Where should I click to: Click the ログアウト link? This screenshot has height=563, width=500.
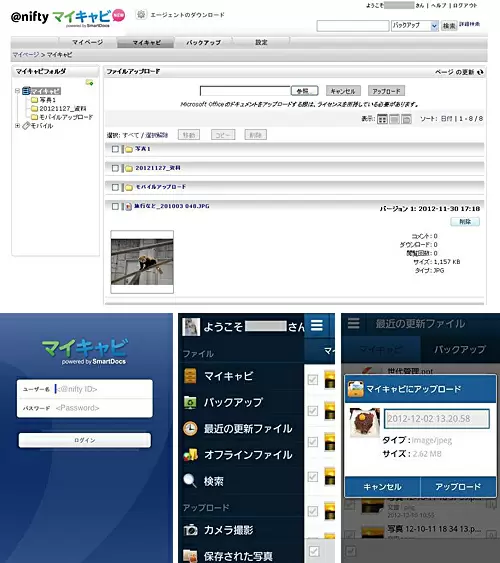(x=465, y=5)
